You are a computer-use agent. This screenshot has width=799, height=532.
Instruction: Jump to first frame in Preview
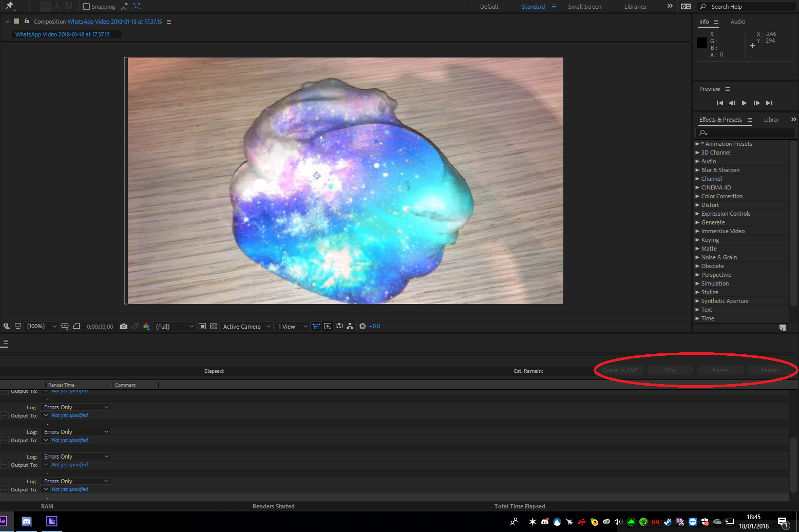[719, 103]
